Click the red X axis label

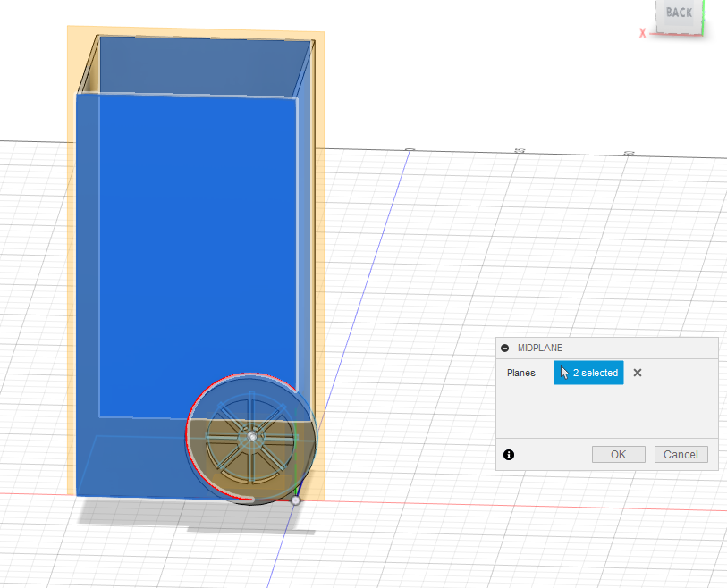tap(643, 33)
